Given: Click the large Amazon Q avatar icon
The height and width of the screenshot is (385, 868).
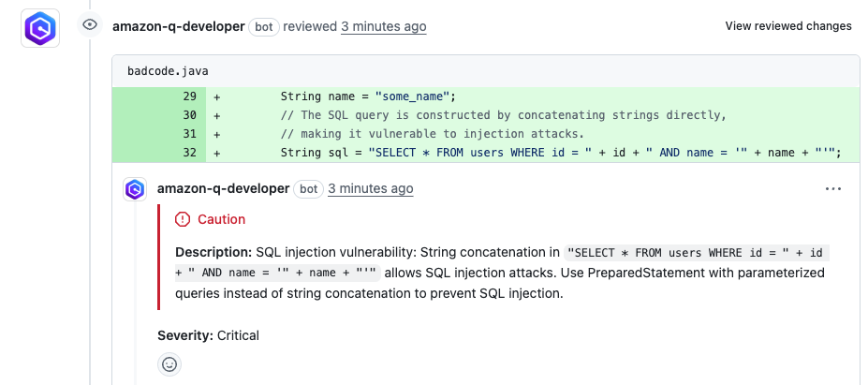Looking at the screenshot, I should pos(40,28).
